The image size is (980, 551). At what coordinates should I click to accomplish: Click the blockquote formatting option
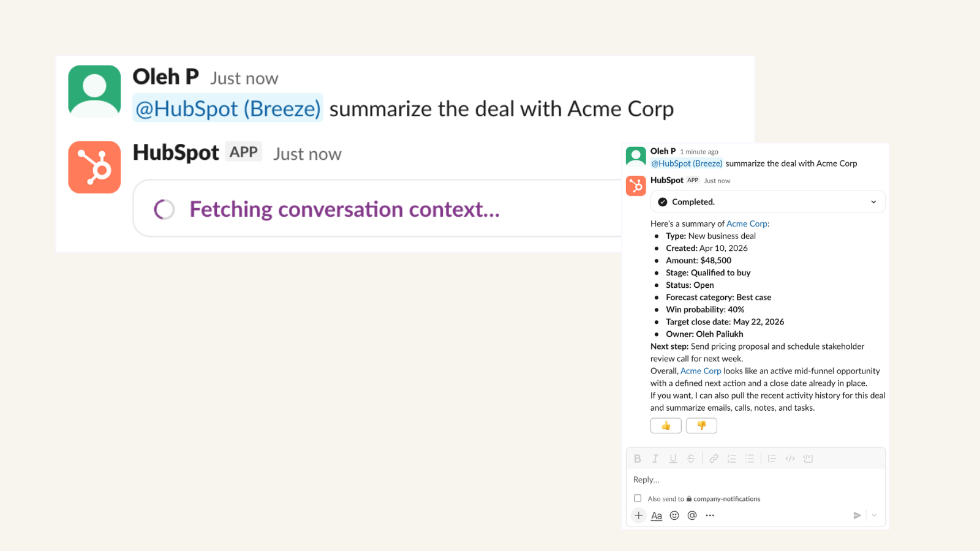pyautogui.click(x=772, y=459)
